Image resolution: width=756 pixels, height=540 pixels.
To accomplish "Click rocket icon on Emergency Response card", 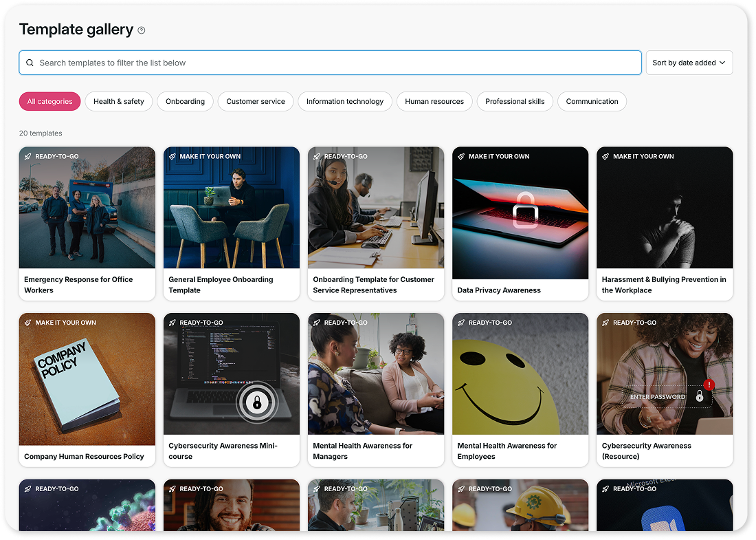I will coord(28,156).
